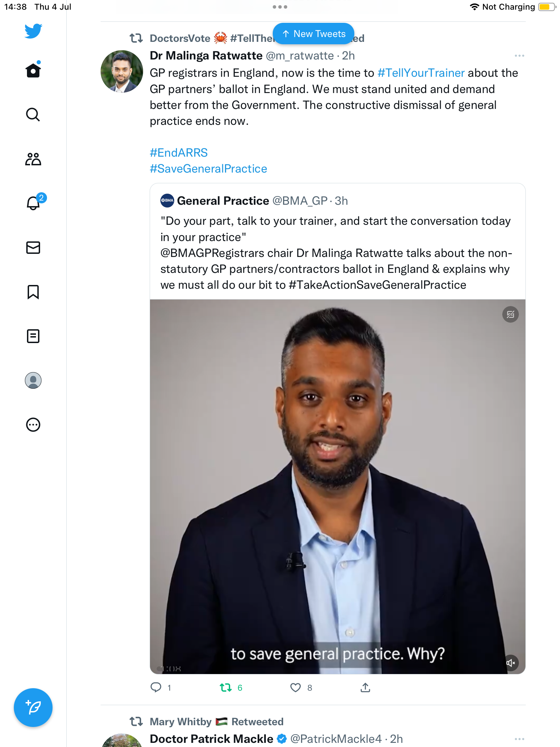This screenshot has height=747, width=560.
Task: Open the Profile avatar icon in sidebar
Action: pyautogui.click(x=33, y=380)
